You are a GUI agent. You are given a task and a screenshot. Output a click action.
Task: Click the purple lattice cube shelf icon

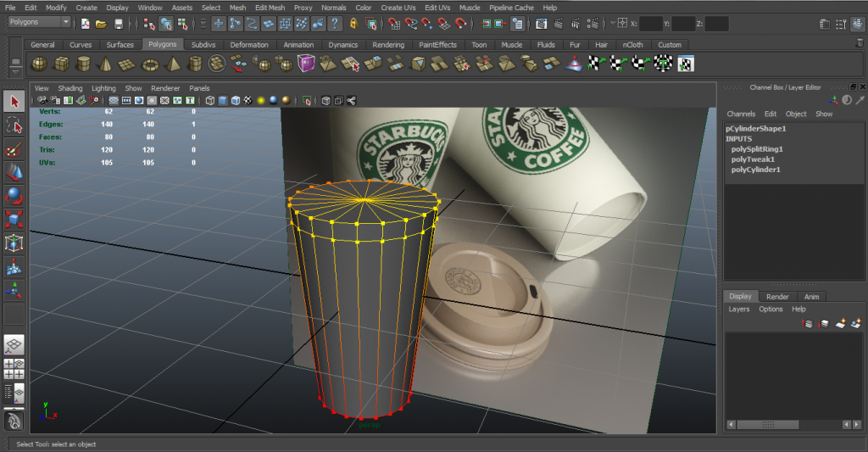point(306,64)
